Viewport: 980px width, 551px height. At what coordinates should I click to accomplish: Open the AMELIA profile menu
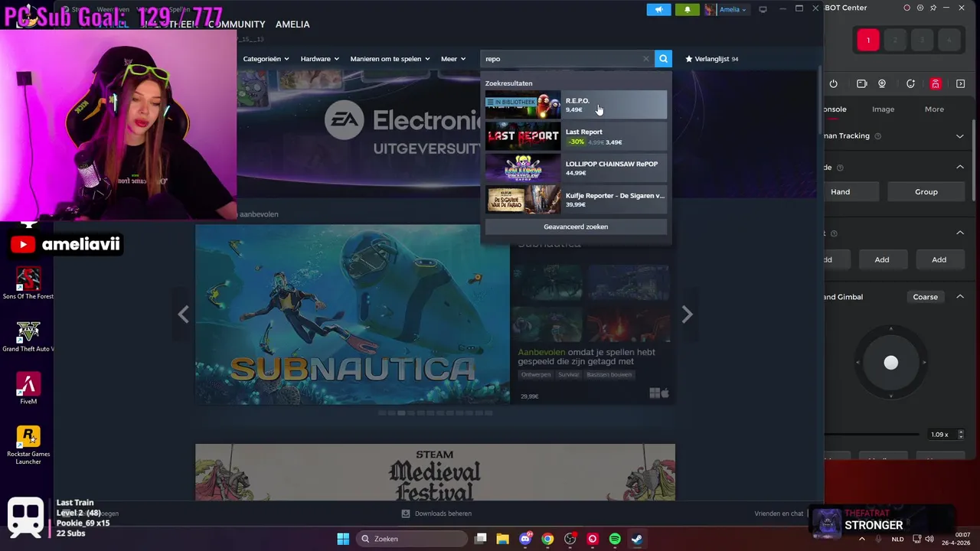pos(292,24)
